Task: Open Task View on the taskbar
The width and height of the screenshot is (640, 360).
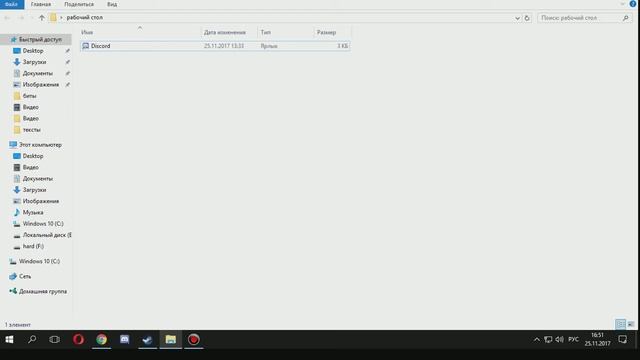Action: pos(54,340)
